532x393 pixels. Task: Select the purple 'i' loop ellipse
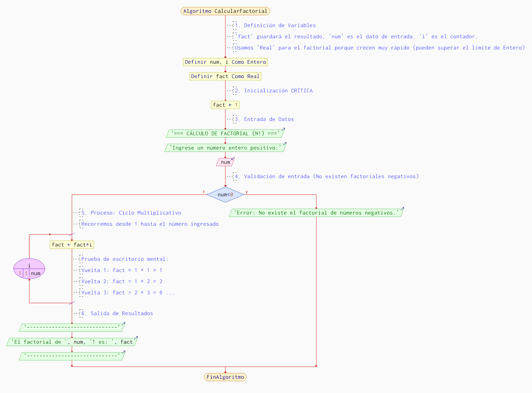pos(29,269)
